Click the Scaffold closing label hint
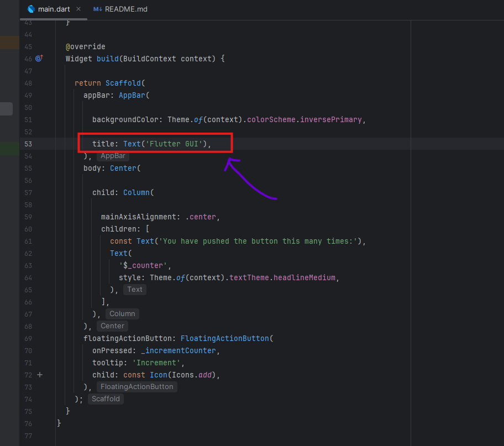This screenshot has width=504, height=446. point(106,399)
